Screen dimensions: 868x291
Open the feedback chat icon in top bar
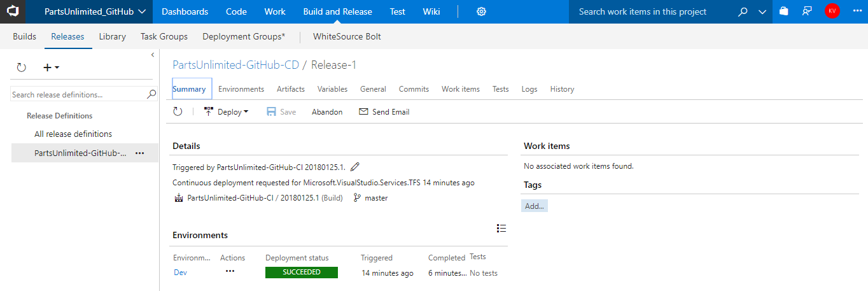808,11
